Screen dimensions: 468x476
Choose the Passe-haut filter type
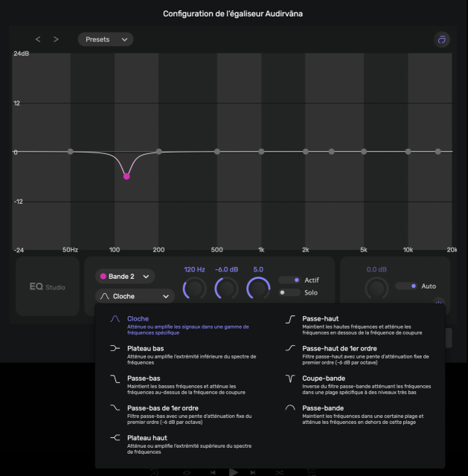359,325
